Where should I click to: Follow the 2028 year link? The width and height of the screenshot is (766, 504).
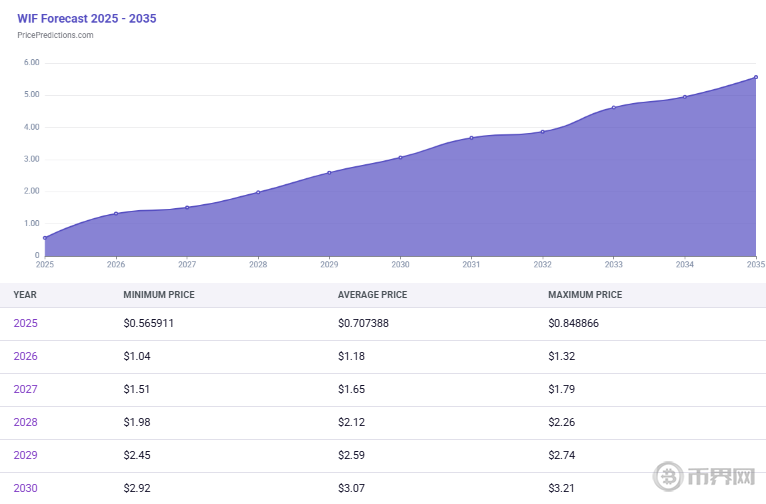click(x=26, y=423)
